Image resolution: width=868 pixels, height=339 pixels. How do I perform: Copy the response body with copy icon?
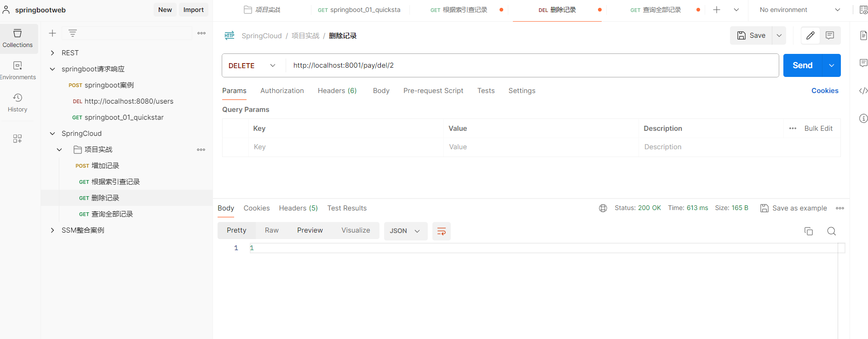(x=809, y=231)
